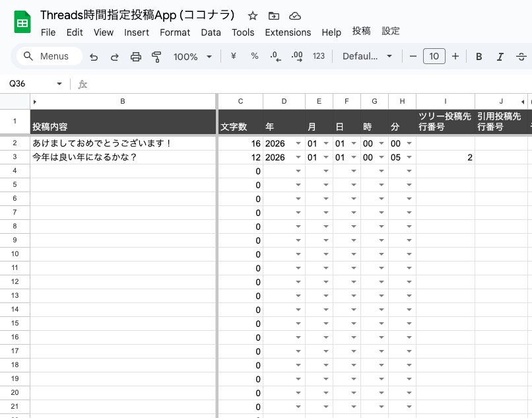Check the cloud save status icon

(295, 16)
